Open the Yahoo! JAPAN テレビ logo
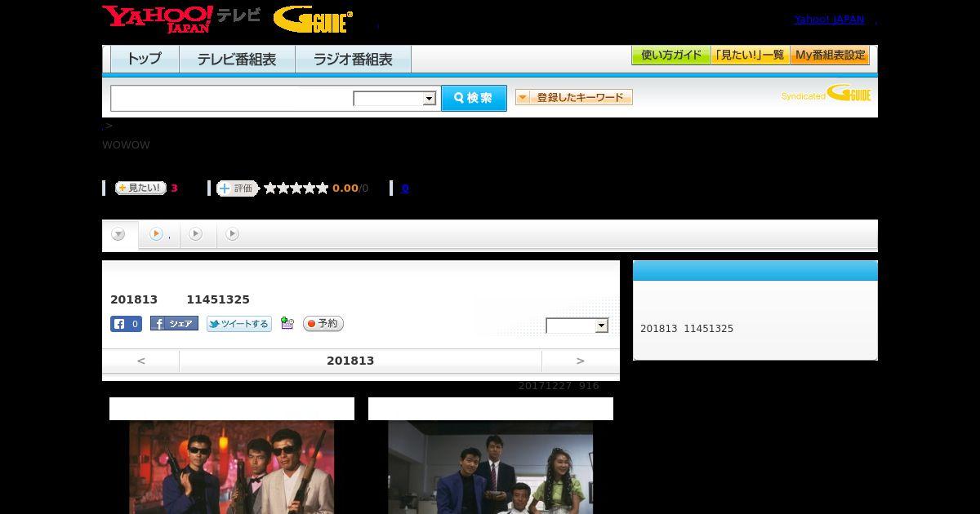 [181, 19]
